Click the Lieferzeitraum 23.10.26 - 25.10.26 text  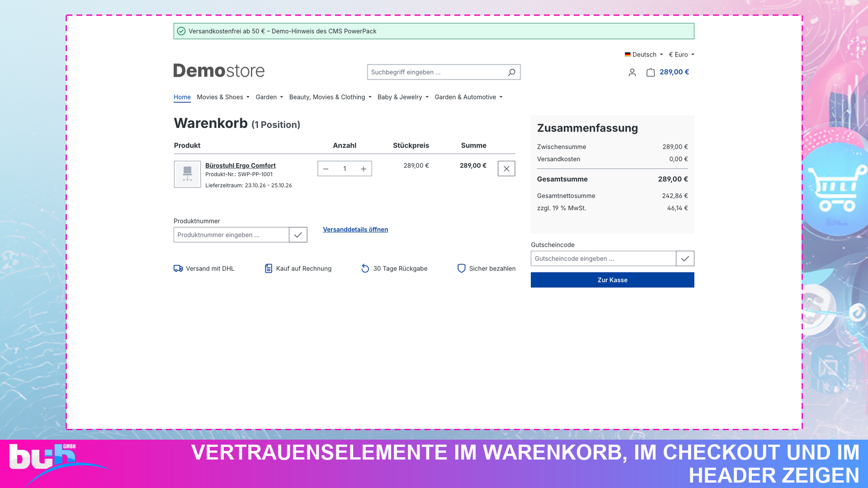click(x=249, y=185)
